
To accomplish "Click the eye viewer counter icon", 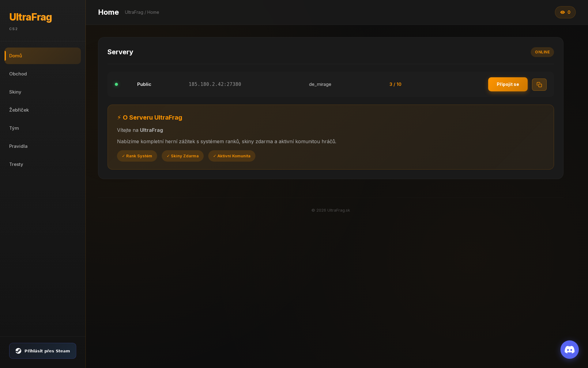I will click(x=562, y=12).
